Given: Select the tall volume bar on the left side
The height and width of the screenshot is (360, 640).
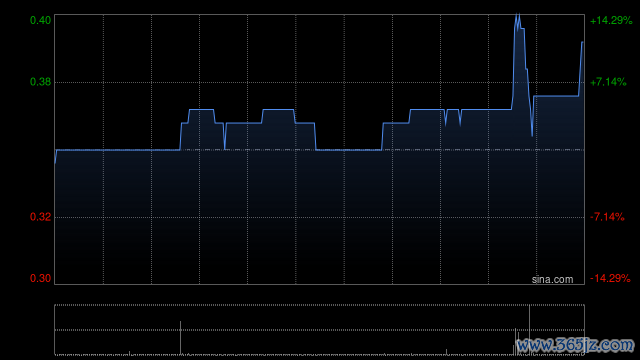Looking at the screenshot, I should pyautogui.click(x=180, y=338).
